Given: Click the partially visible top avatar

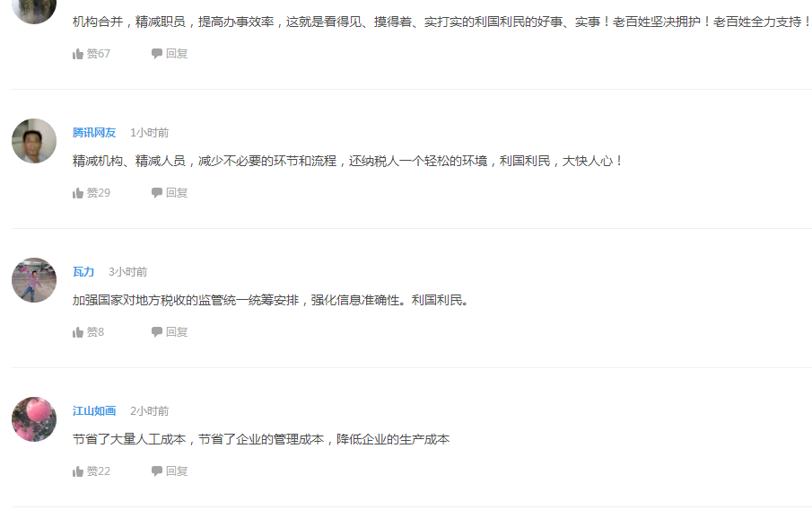Looking at the screenshot, I should [34, 12].
